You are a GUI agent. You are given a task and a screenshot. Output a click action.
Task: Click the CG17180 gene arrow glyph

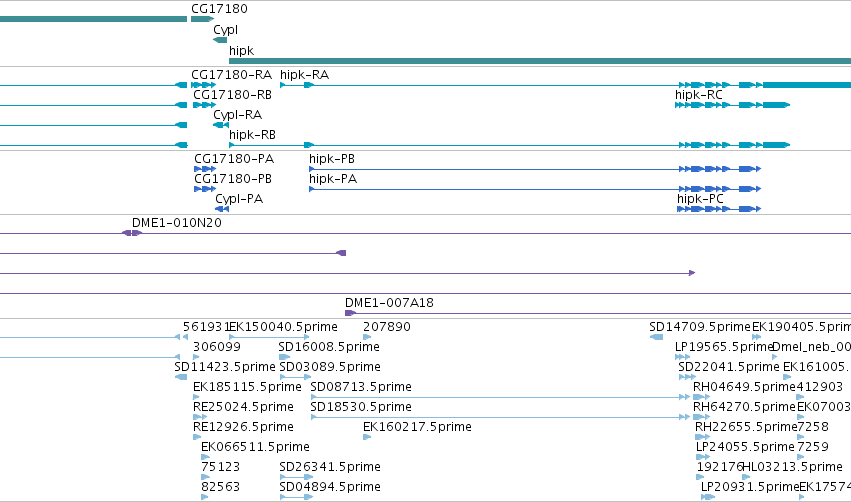tap(202, 19)
